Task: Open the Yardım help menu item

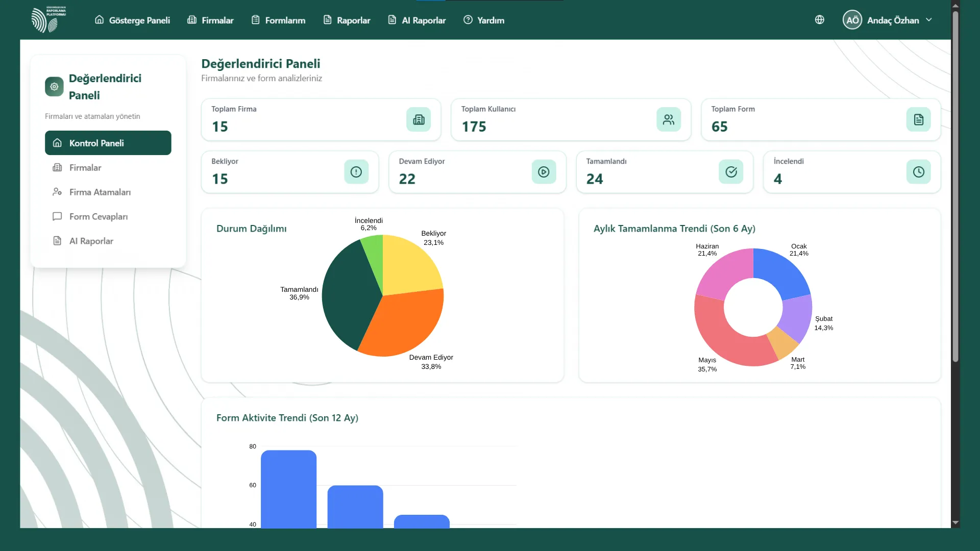Action: tap(483, 20)
